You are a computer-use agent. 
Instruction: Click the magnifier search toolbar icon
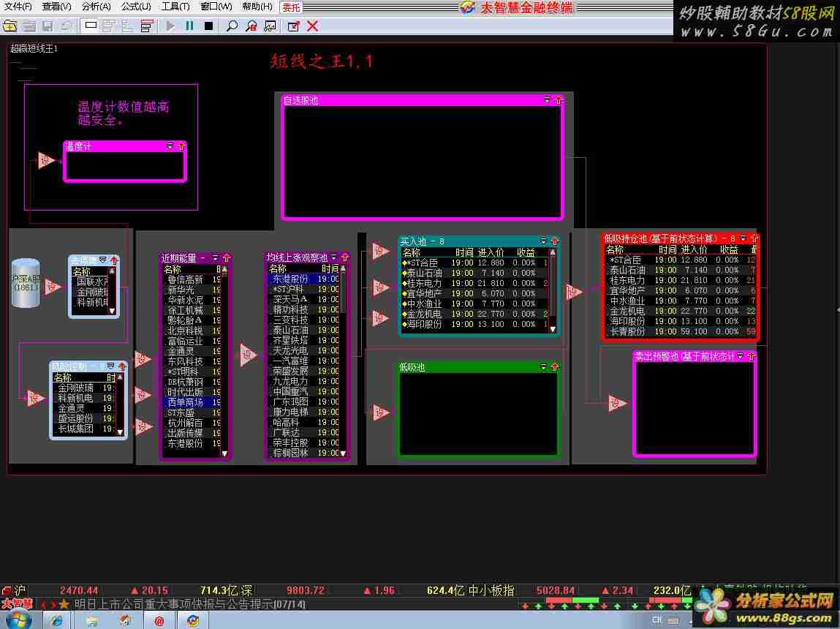click(232, 26)
